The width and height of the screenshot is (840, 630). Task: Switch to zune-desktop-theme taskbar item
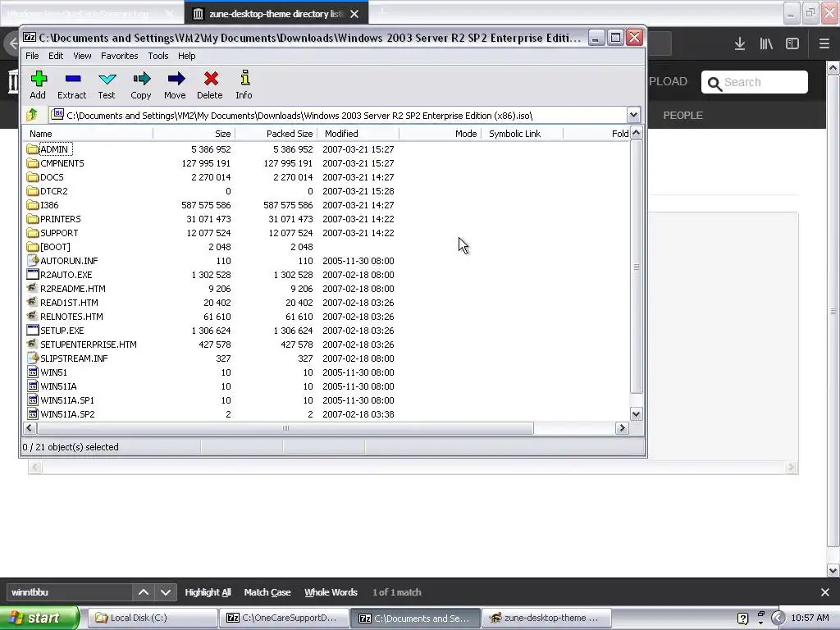pyautogui.click(x=546, y=618)
